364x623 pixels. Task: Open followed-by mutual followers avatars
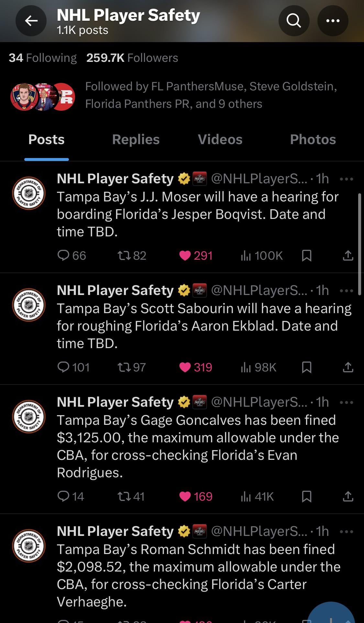click(x=43, y=96)
